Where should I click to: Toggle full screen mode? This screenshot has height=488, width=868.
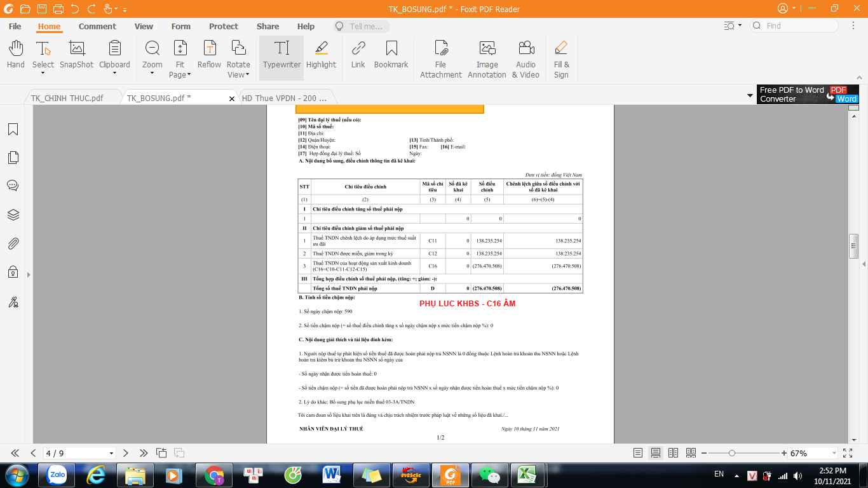tap(848, 453)
